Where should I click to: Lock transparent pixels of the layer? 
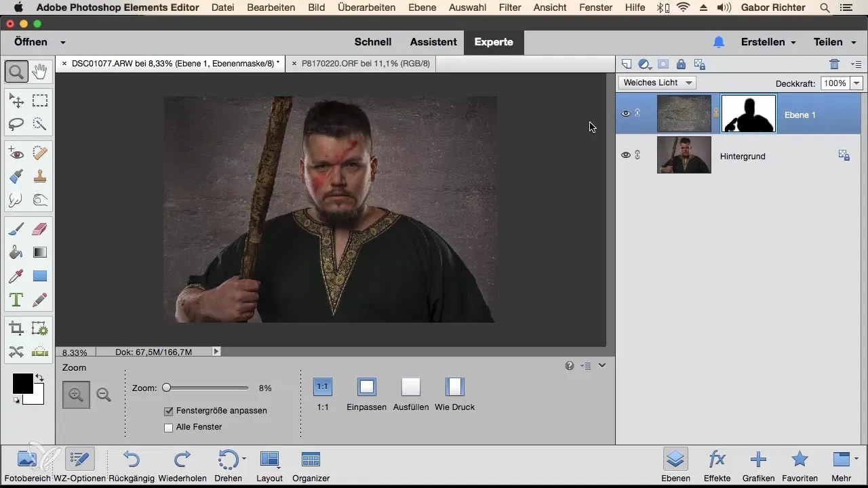(700, 64)
